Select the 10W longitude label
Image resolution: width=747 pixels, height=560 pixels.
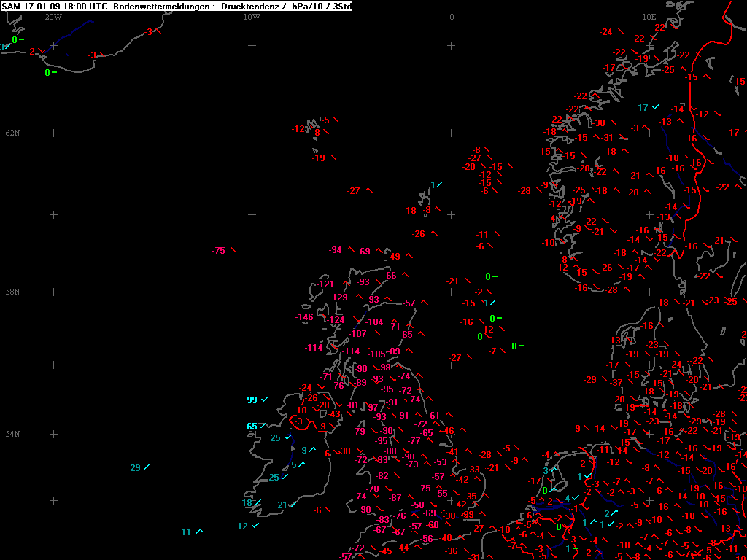click(252, 17)
